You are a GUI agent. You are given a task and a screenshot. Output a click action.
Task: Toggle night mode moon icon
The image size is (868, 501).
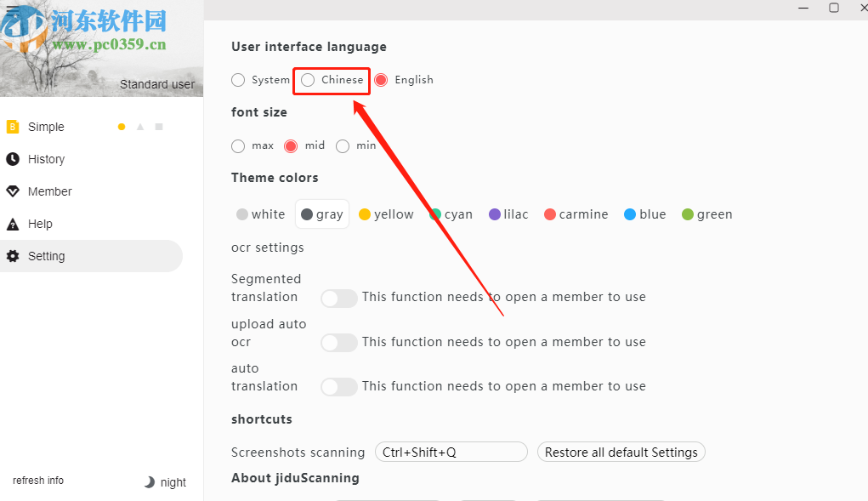tap(150, 482)
